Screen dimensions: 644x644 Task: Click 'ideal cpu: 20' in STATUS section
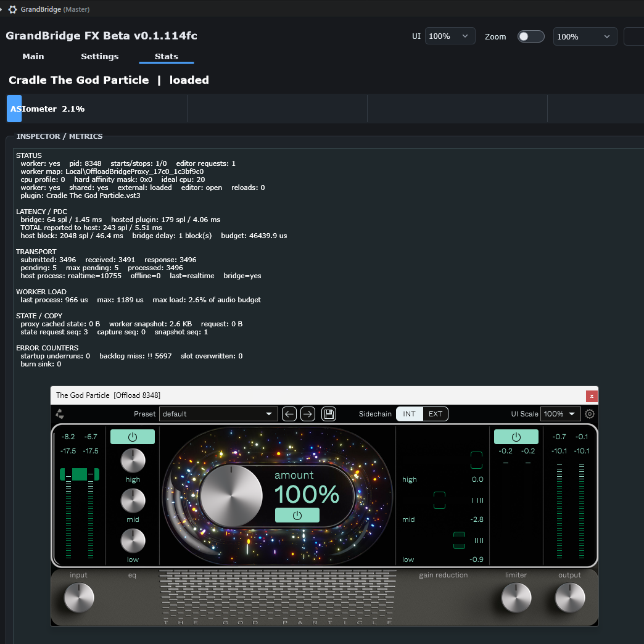point(183,180)
